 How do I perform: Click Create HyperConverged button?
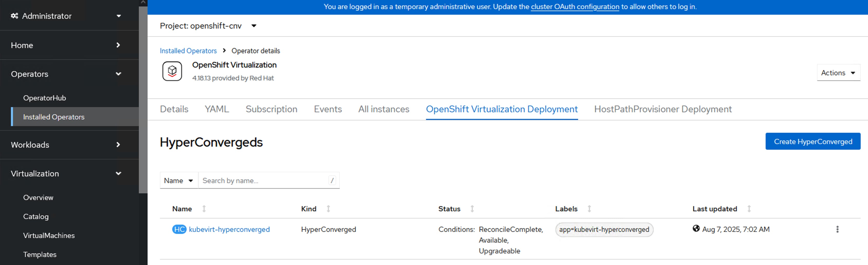tap(812, 141)
